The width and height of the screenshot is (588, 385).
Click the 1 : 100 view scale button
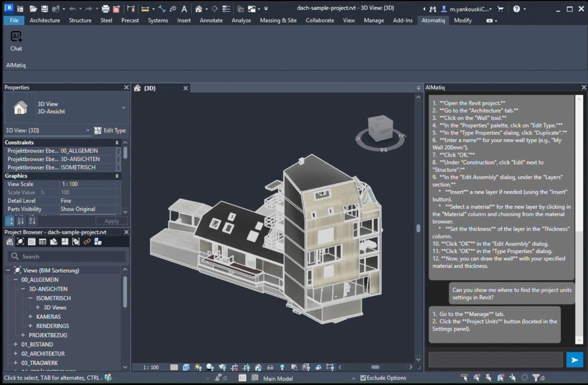(x=151, y=367)
